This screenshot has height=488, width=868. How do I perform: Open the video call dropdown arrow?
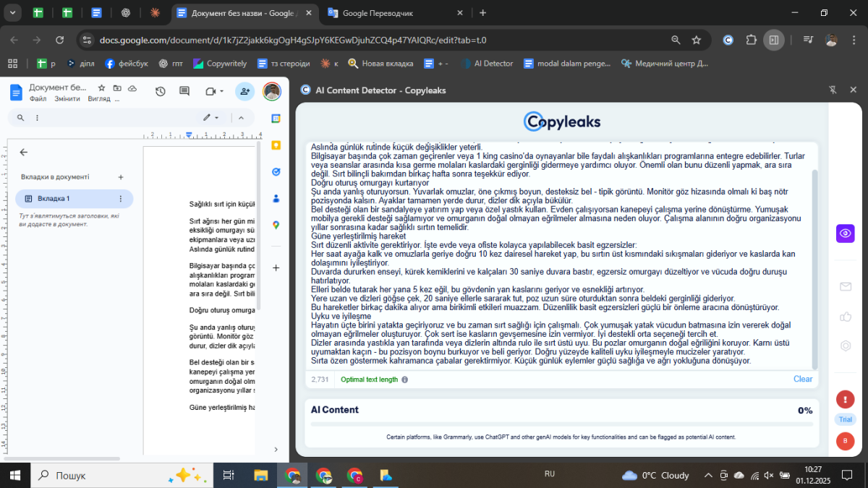point(221,91)
